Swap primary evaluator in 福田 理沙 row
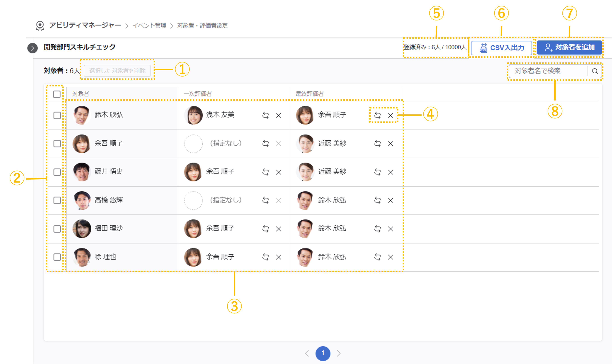 [266, 229]
